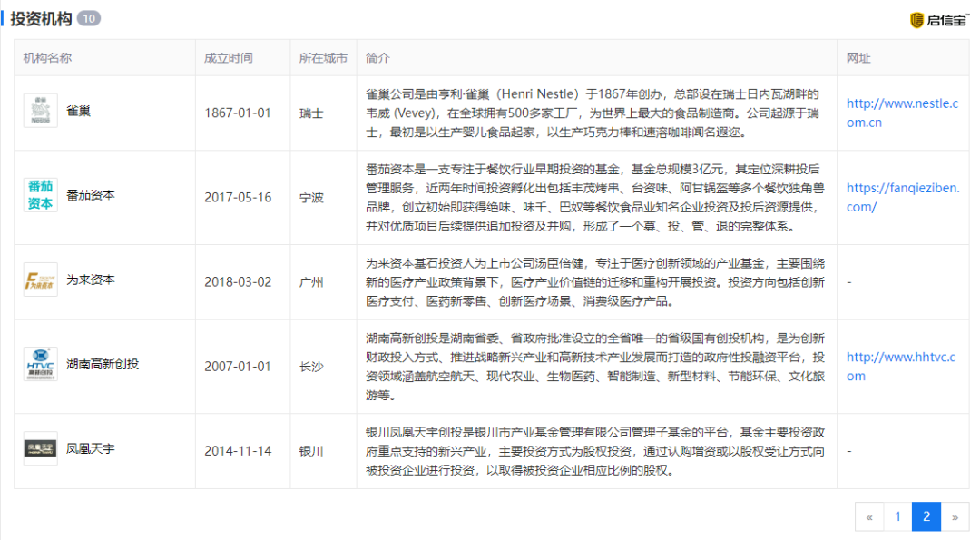This screenshot has width=980, height=540.
Task: Click the 雀巢 Nestle logo thumbnail
Action: click(x=41, y=111)
